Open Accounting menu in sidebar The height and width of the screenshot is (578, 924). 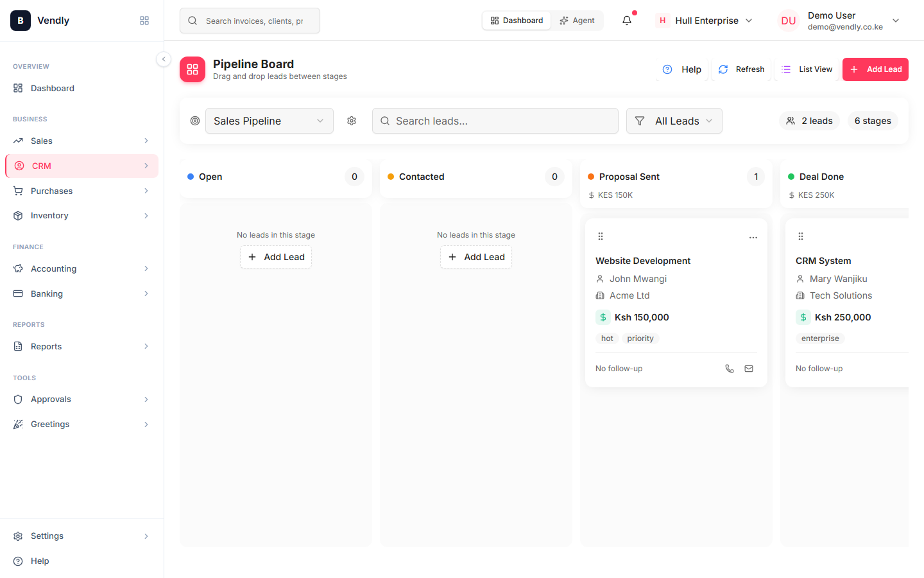click(x=81, y=268)
